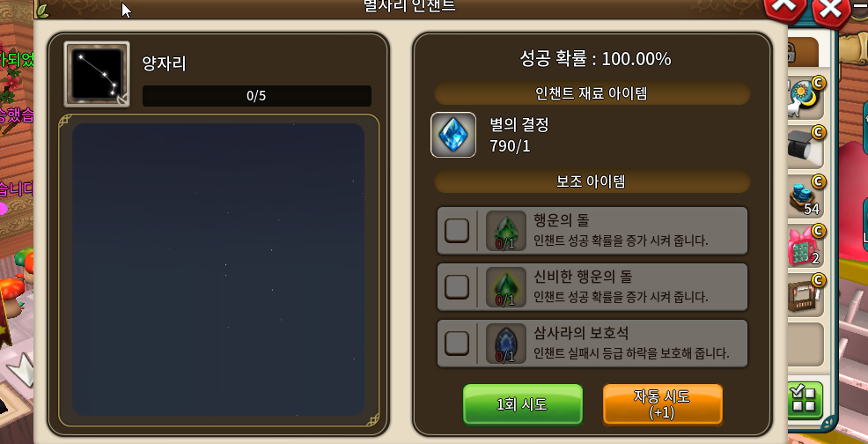
Task: Click the 행운의 돌 green gem icon
Action: (505, 231)
